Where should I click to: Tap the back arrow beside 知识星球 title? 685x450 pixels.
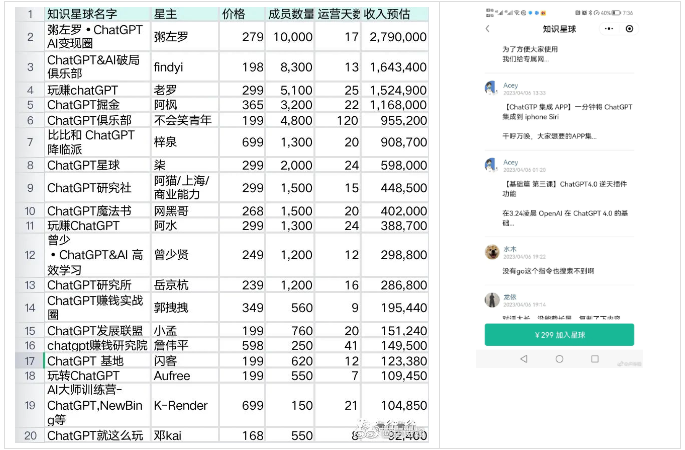click(488, 29)
